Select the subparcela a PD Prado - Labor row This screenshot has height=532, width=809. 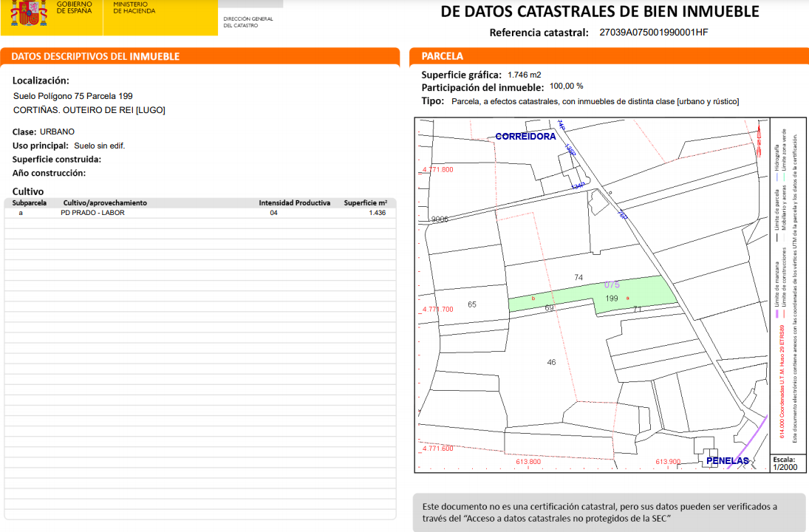(200, 213)
